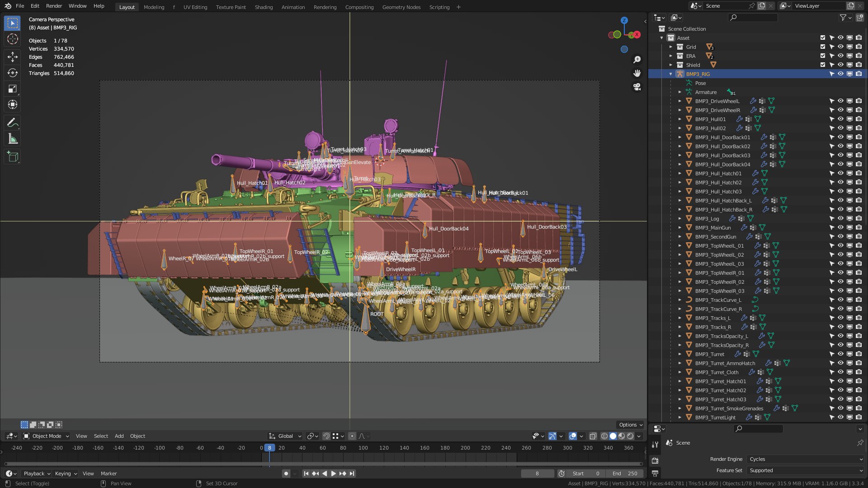The width and height of the screenshot is (868, 488).
Task: Uncheck Grid collection exclude checkbox
Action: click(x=823, y=47)
